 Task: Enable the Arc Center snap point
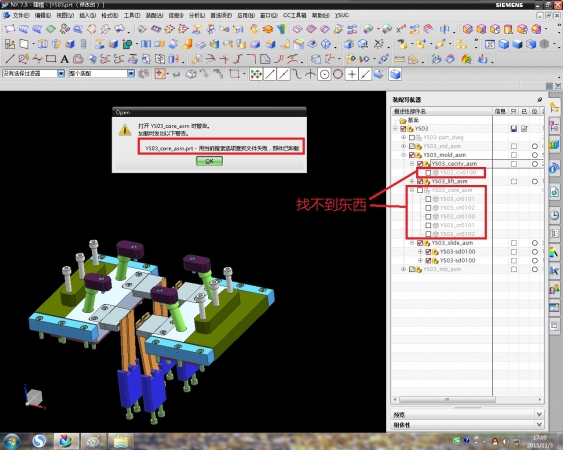(324, 74)
